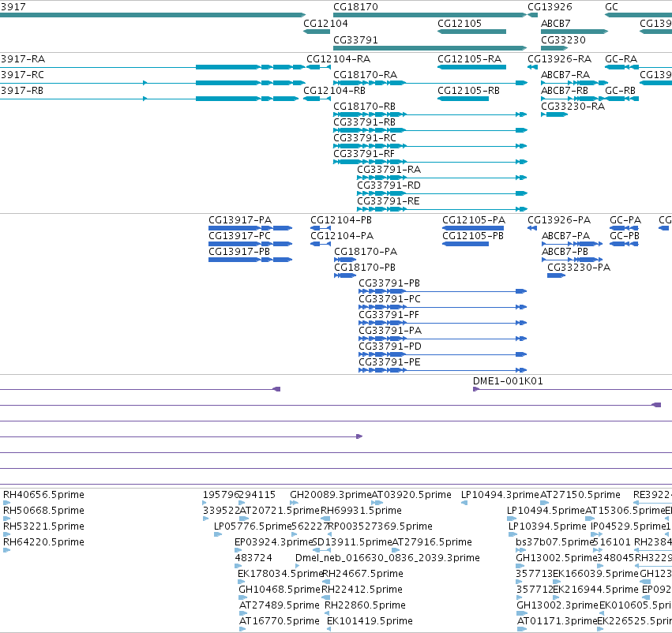The width and height of the screenshot is (672, 633).
Task: Open the CG18170-RB transcript label
Action: [364, 107]
